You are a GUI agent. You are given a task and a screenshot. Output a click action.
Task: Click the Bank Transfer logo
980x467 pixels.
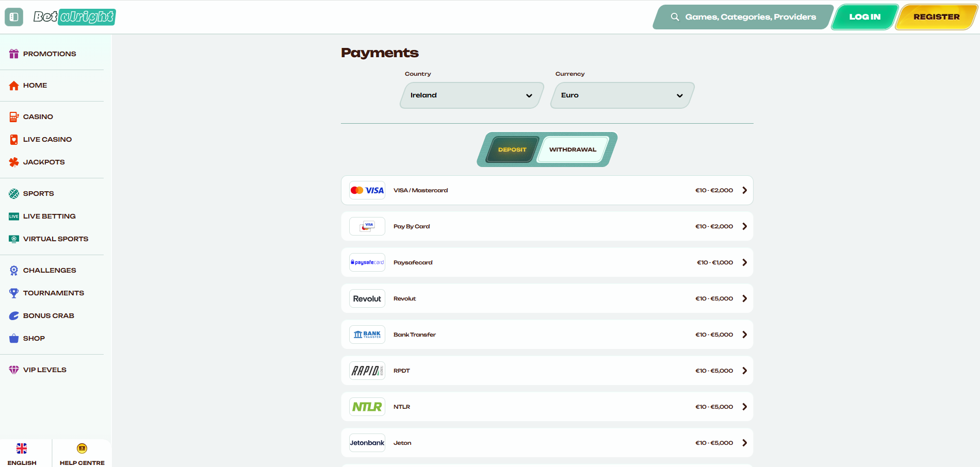367,335
